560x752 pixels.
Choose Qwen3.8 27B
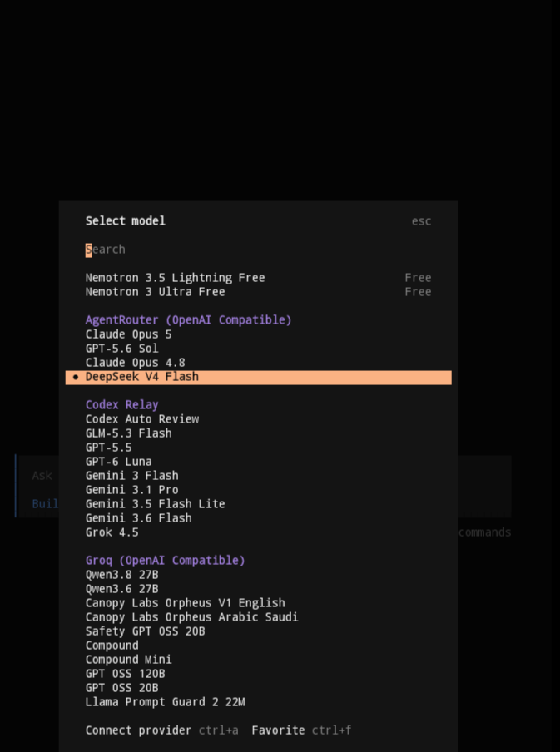tap(258, 575)
